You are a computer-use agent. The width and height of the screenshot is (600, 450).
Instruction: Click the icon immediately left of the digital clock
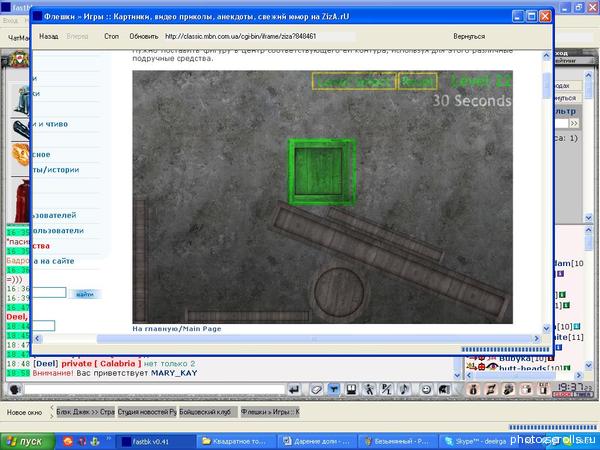point(543,390)
